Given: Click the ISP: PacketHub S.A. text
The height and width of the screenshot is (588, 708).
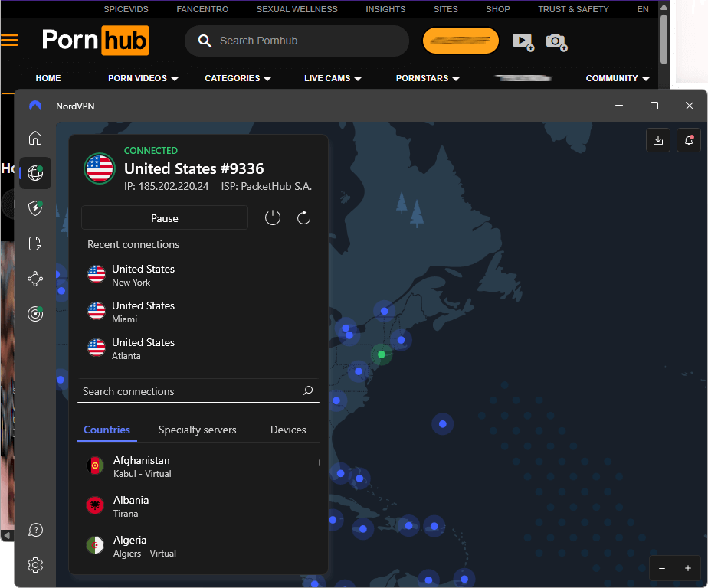Looking at the screenshot, I should 267,186.
